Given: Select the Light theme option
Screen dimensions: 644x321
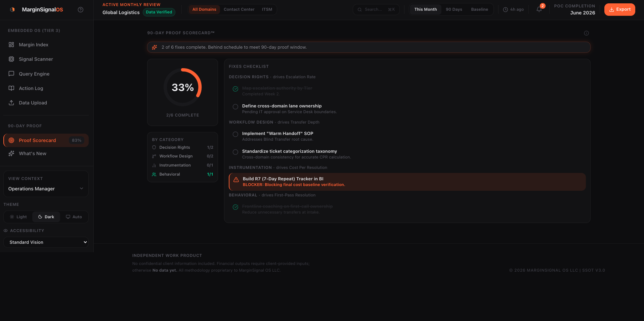Looking at the screenshot, I should click(x=18, y=217).
